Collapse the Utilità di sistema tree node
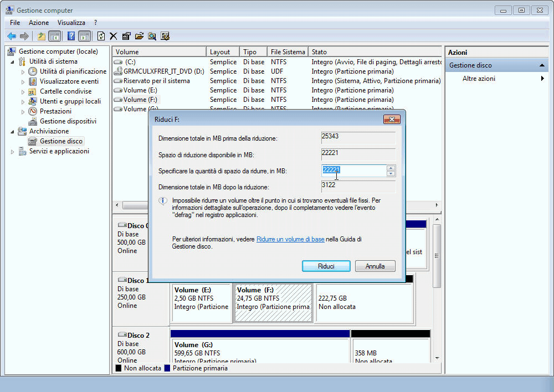 click(12, 62)
